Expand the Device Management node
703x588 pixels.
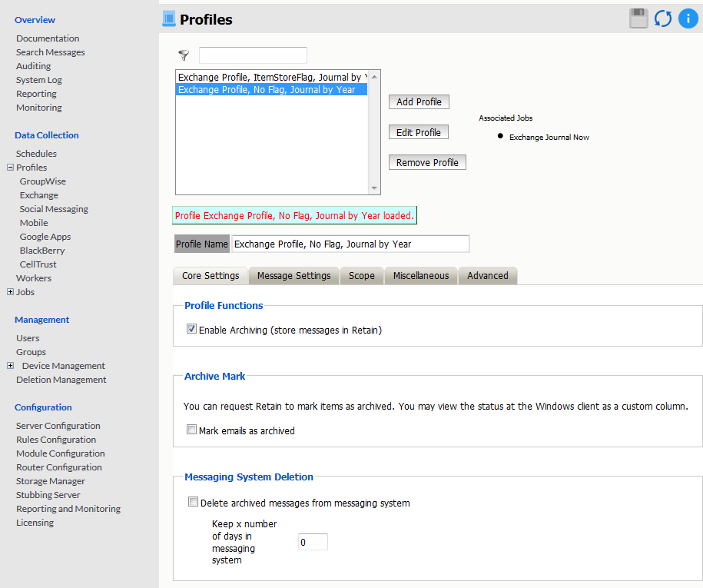[10, 366]
